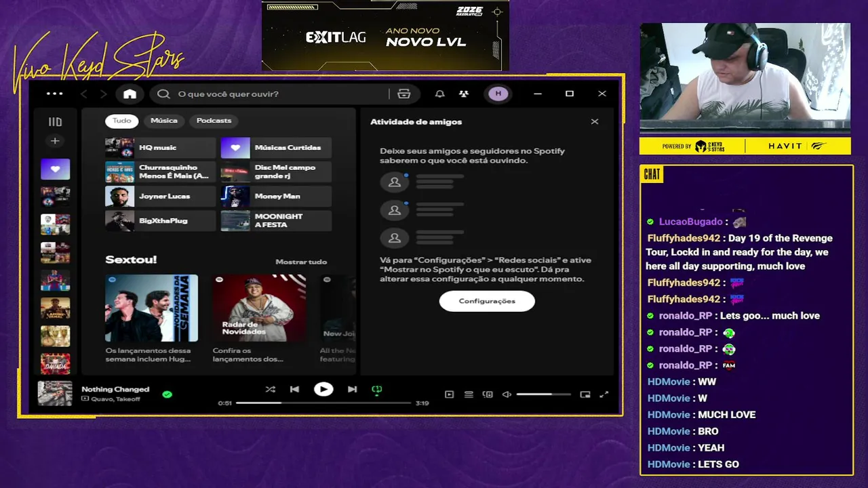Viewport: 868px width, 488px height.
Task: Toggle shuffle playback
Action: click(x=270, y=389)
